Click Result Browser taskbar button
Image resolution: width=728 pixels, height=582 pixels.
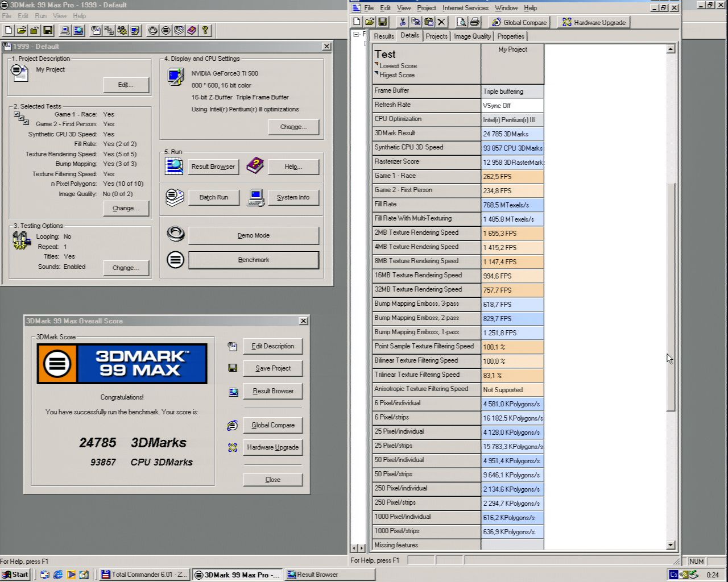pos(329,575)
